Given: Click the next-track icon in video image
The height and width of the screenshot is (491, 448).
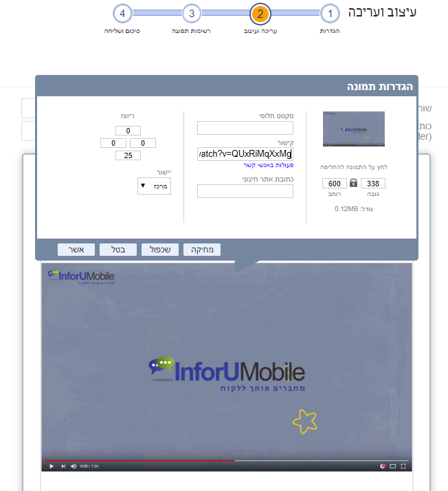Looking at the screenshot, I should (x=63, y=466).
